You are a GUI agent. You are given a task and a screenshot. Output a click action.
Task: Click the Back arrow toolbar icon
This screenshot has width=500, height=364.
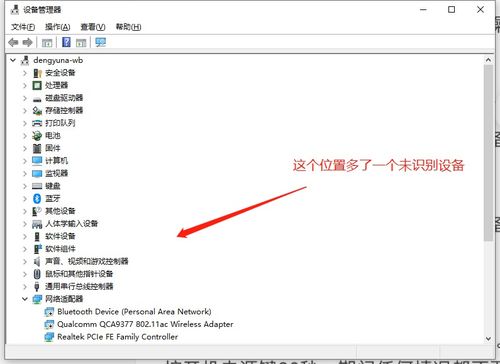pyautogui.click(x=13, y=42)
